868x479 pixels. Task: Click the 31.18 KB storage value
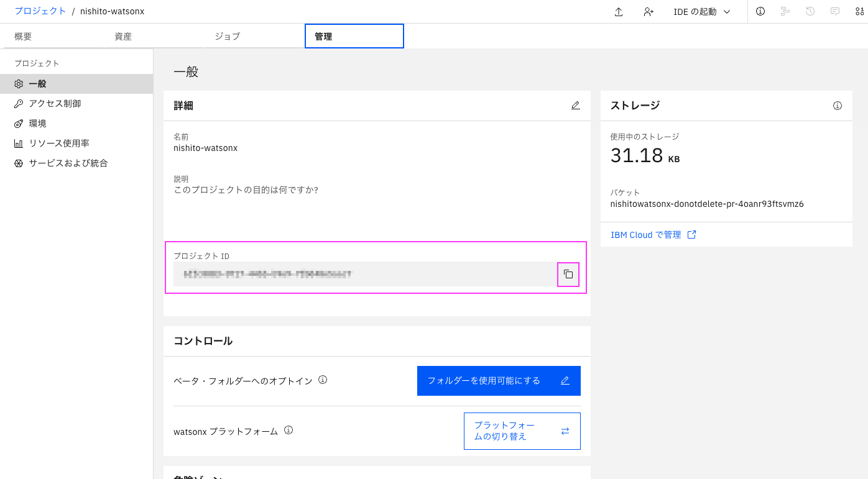click(x=645, y=155)
